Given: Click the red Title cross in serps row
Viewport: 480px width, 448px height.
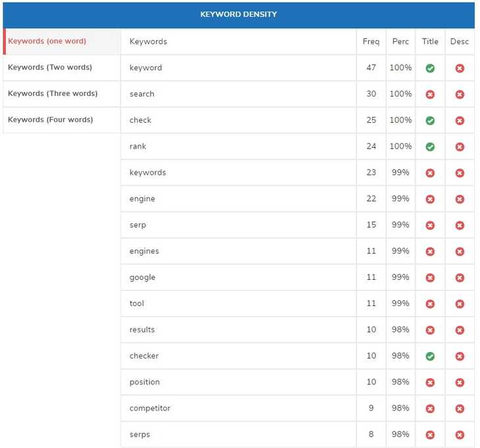Looking at the screenshot, I should 430,435.
